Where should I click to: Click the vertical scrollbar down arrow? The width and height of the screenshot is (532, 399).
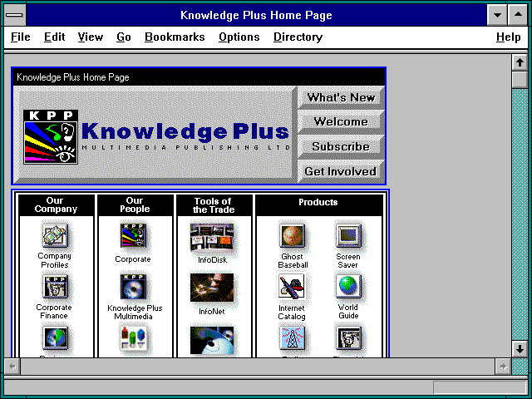[x=520, y=349]
